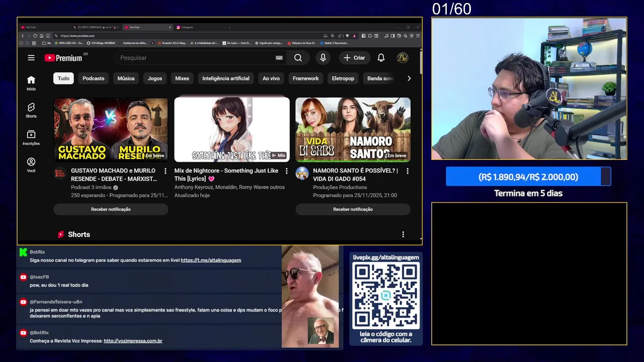Switch to the first YouTube browser tab
The height and width of the screenshot is (362, 644).
click(45, 27)
